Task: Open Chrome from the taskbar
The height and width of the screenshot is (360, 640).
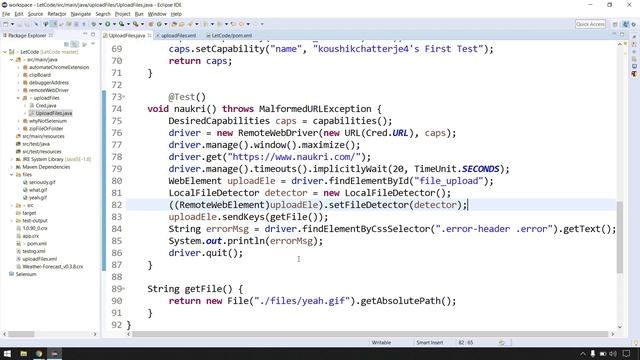Action: click(39, 353)
